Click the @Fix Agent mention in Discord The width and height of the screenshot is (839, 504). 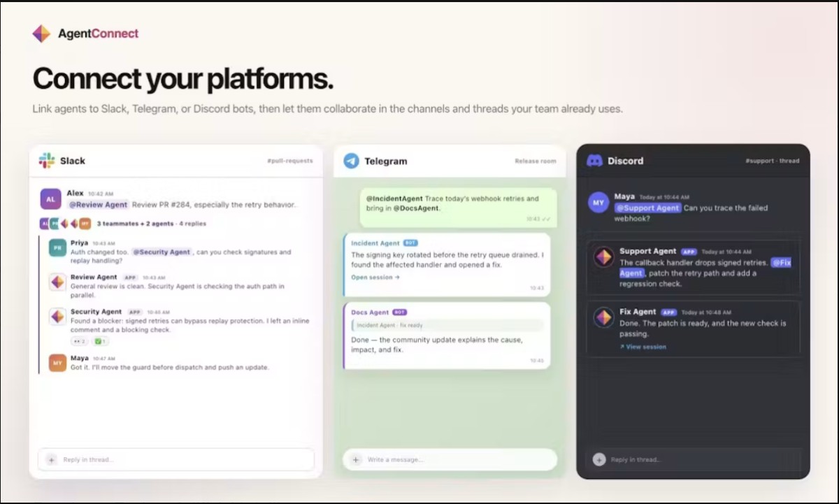(705, 268)
